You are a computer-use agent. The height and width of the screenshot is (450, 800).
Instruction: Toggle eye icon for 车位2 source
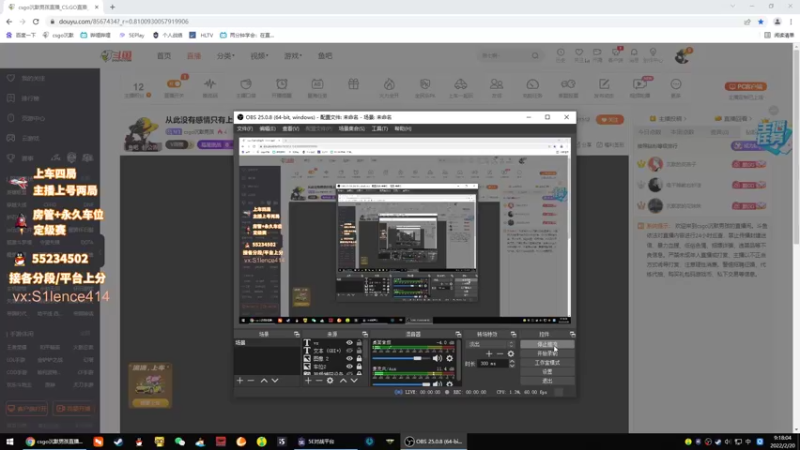[349, 366]
